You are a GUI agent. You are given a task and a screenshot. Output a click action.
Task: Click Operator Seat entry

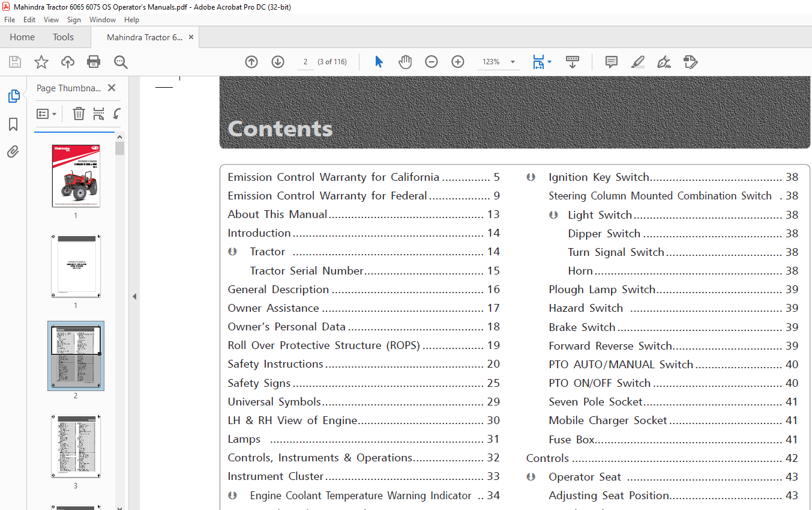tap(673, 477)
